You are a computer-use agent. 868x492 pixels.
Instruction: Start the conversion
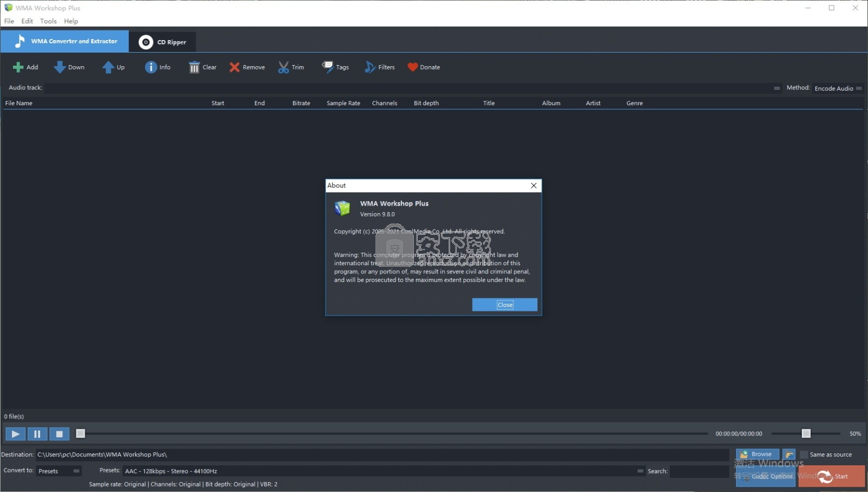[831, 476]
